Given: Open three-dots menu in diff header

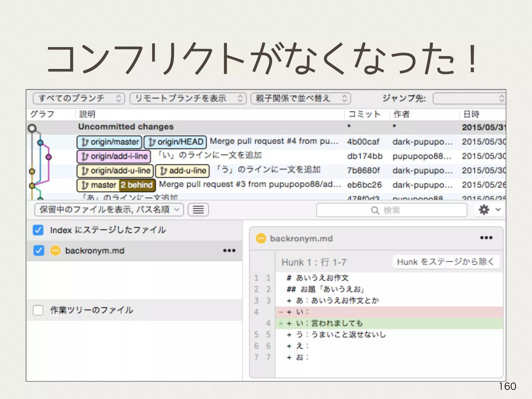Looking at the screenshot, I should (486, 238).
